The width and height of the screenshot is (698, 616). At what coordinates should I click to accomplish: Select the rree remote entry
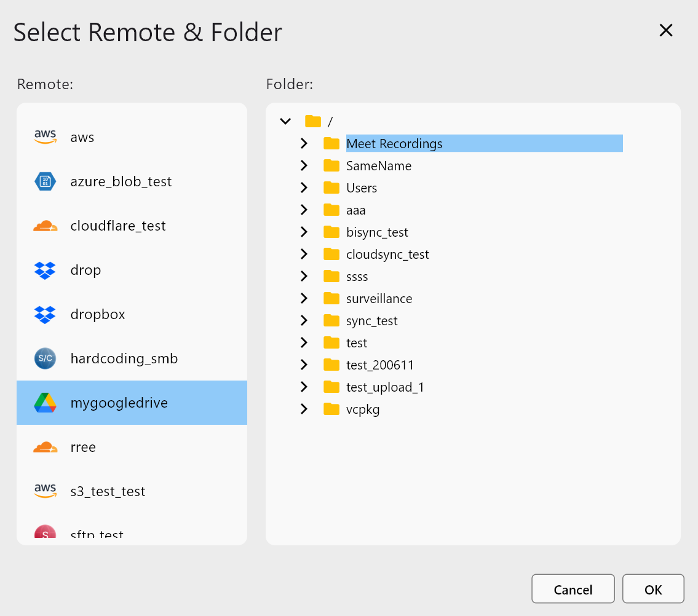83,447
